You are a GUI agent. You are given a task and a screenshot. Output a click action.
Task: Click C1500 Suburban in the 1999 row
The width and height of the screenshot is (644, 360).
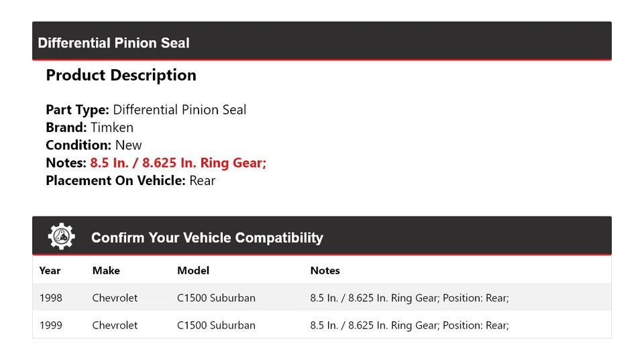(216, 325)
